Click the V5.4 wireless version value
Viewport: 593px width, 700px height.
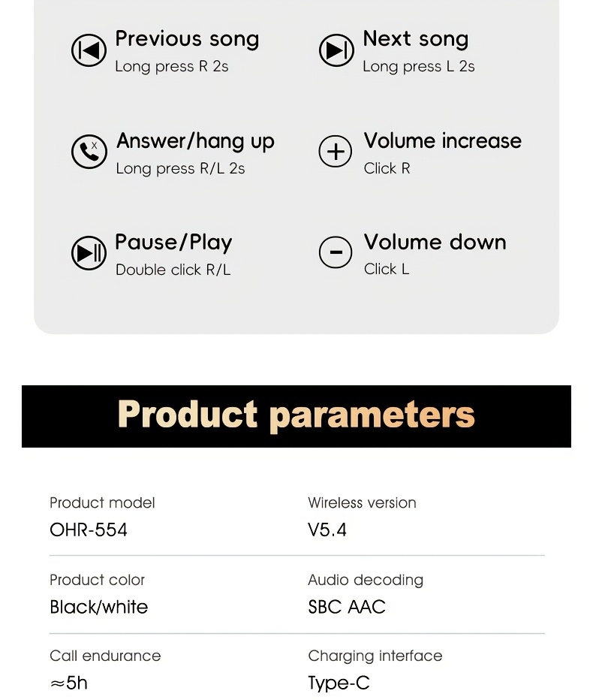click(327, 530)
